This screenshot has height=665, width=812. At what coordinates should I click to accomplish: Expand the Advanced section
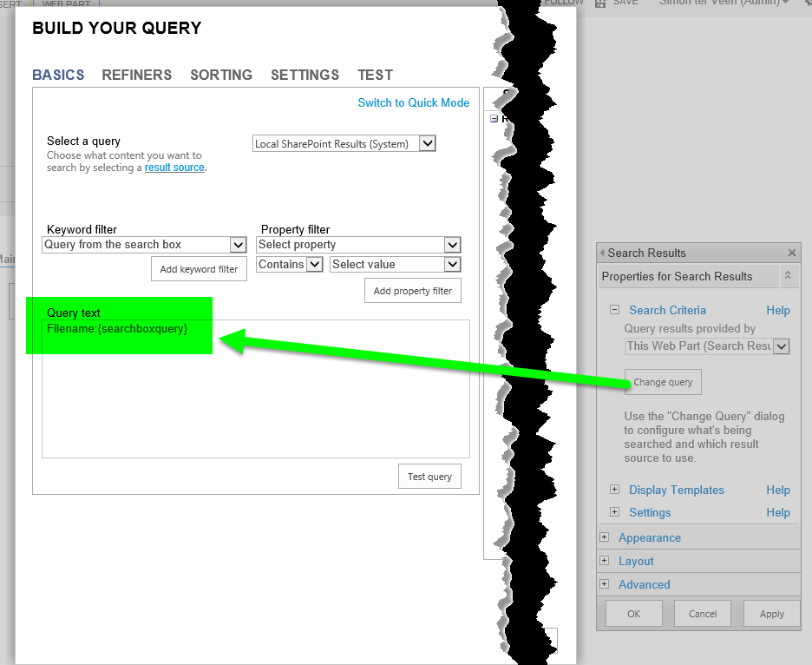pos(605,583)
